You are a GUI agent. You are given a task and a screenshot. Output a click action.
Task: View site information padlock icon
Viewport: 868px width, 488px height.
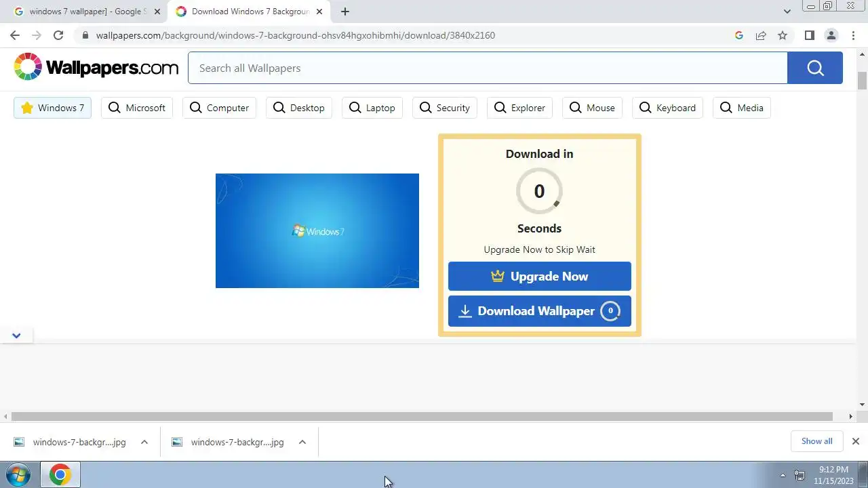tap(85, 35)
